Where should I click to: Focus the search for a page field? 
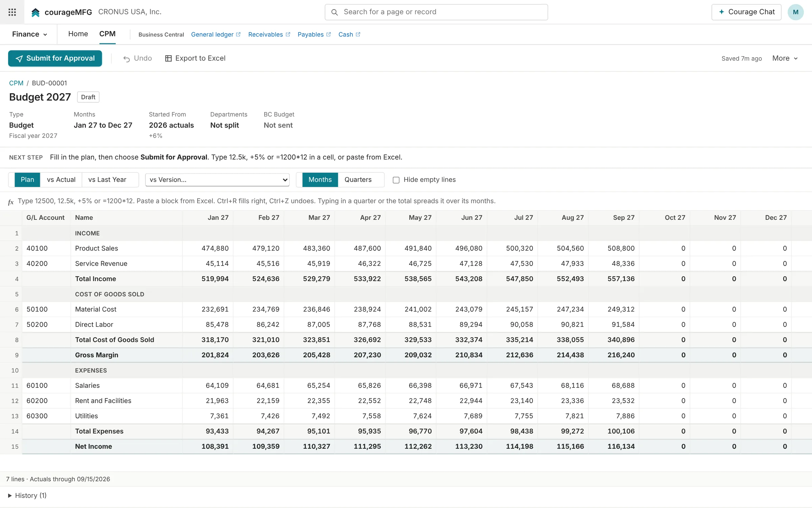tap(436, 12)
